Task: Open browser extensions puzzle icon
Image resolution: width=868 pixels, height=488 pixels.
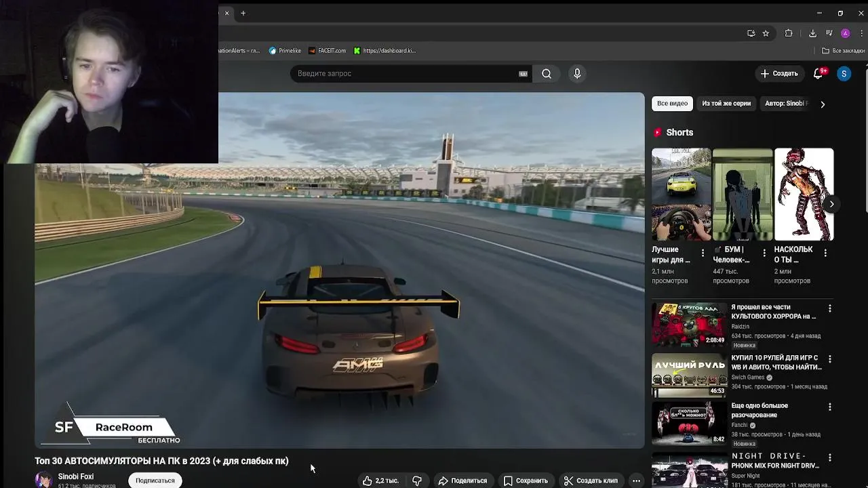Action: 789,33
